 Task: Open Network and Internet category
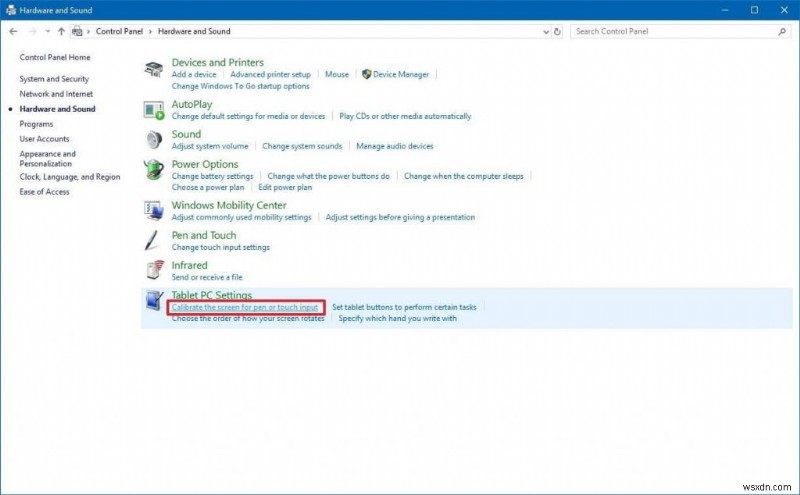56,94
